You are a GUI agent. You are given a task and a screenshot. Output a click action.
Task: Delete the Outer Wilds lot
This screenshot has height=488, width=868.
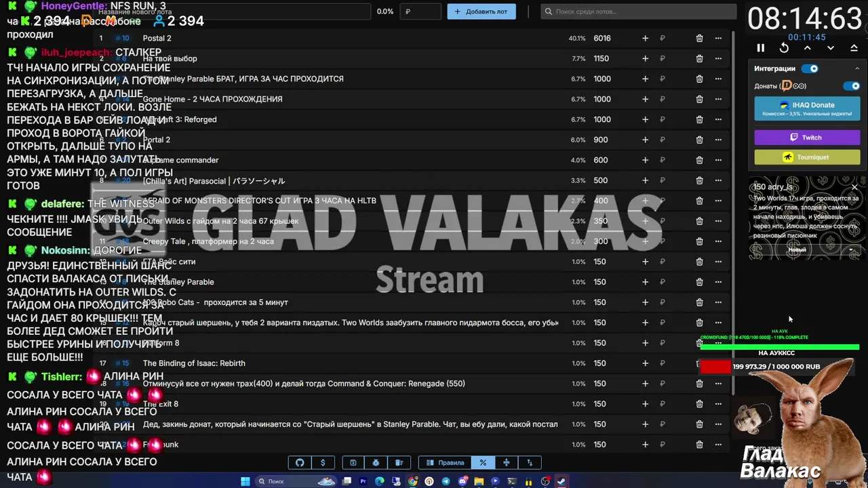(x=699, y=221)
